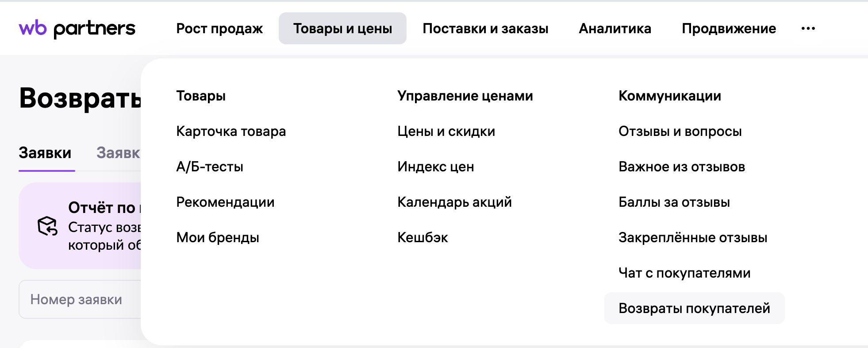
Task: Click the Номер заявки search field
Action: click(x=80, y=299)
